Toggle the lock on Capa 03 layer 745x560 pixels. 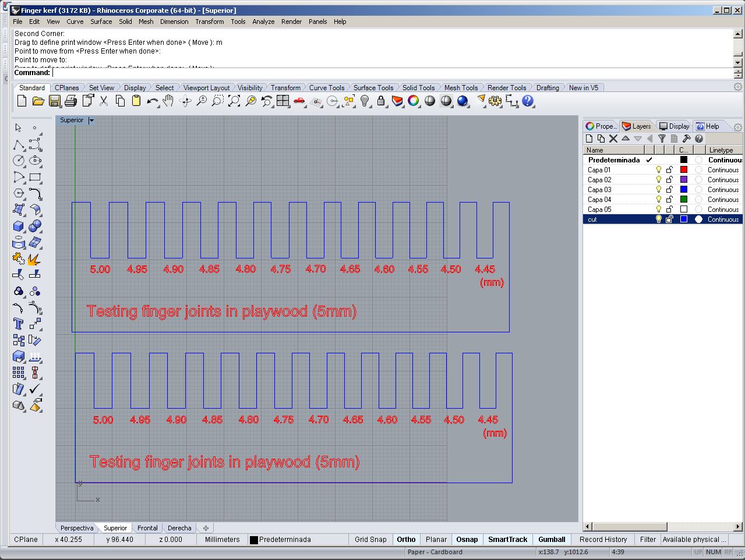(x=669, y=190)
